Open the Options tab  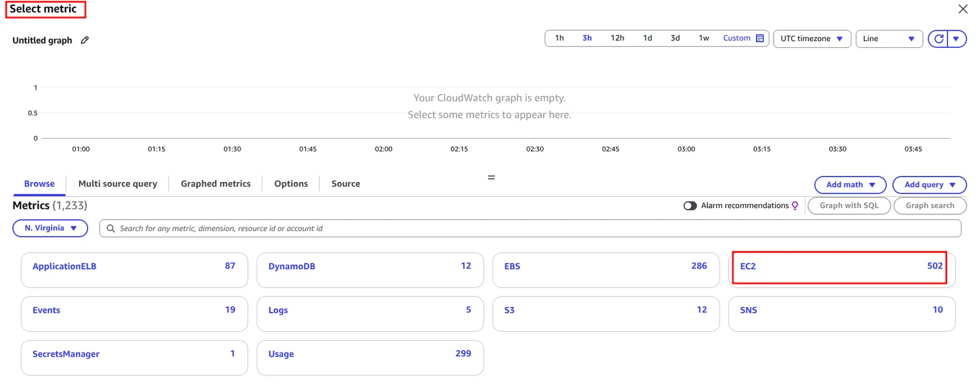pyautogui.click(x=291, y=183)
